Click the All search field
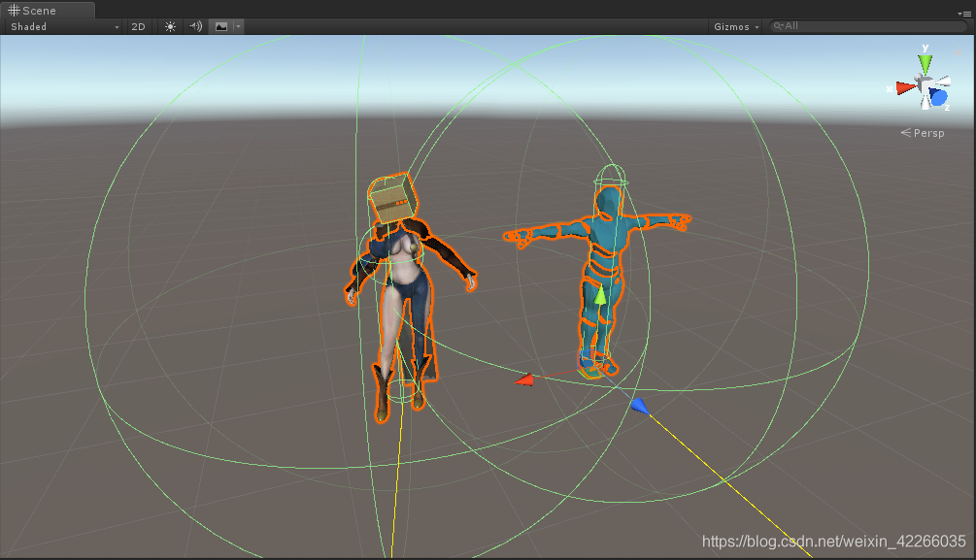Viewport: 976px width, 560px height. 868,26
